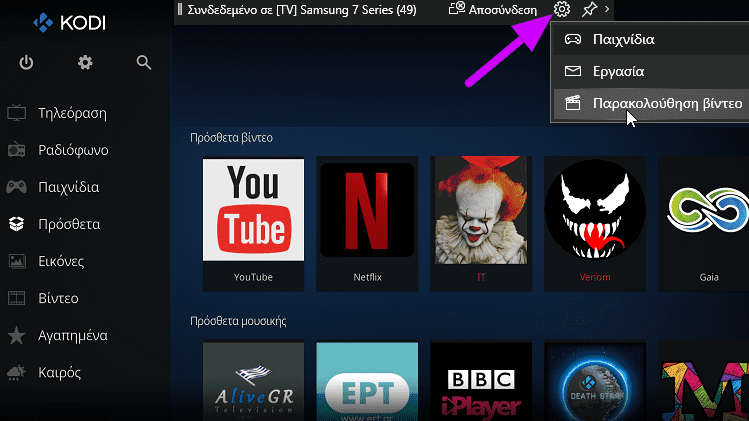Choose Παιχνίδια mode in dropdown menu
The image size is (749, 421).
[651, 39]
